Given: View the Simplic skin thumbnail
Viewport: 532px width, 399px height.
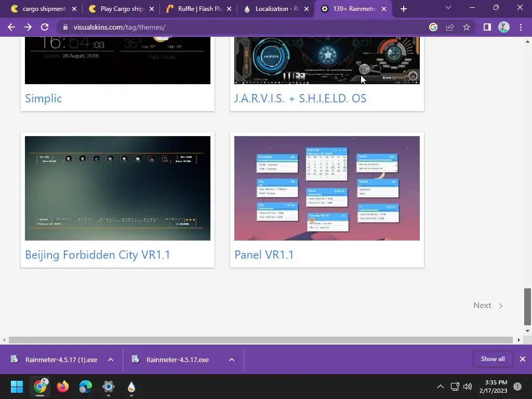Looking at the screenshot, I should (117, 60).
